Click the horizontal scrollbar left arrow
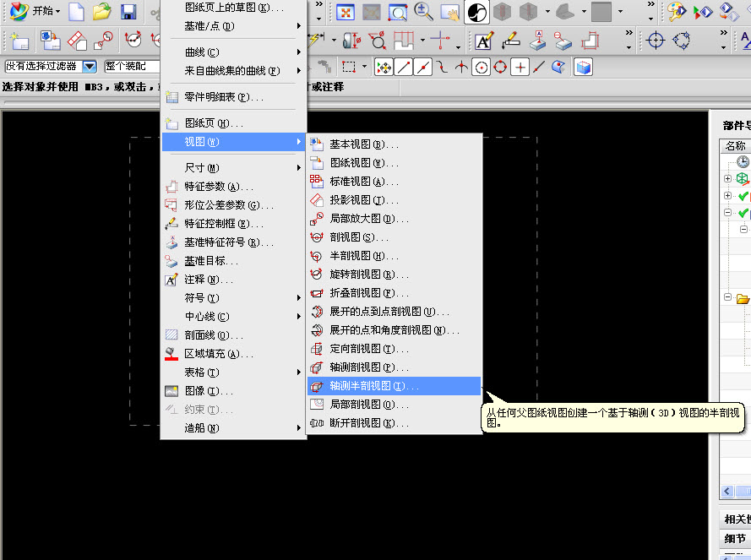The image size is (751, 560). pos(727,491)
